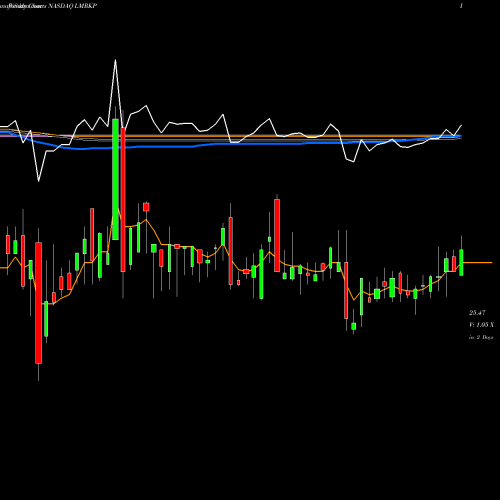Screen dimensions: 500x500
Task: Click the 25.47 price value
Action: (x=477, y=313)
